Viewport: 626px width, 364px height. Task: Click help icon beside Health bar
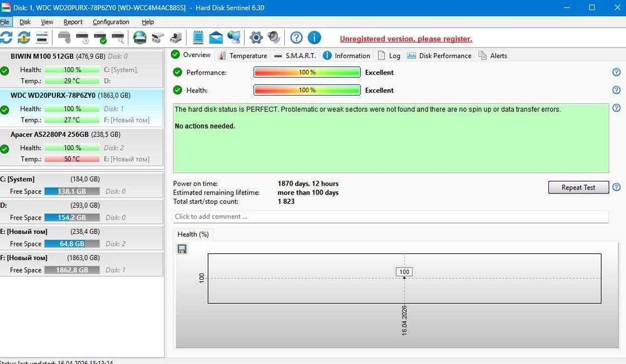coord(617,90)
